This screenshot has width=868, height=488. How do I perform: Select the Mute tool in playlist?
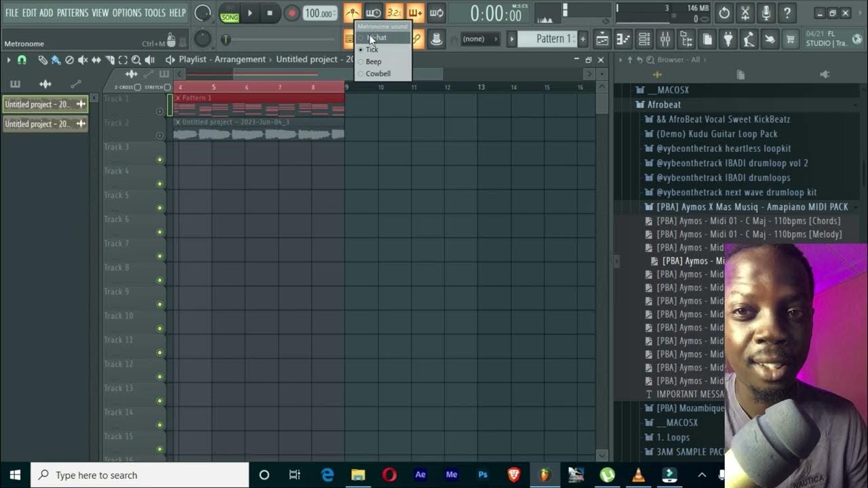click(83, 60)
